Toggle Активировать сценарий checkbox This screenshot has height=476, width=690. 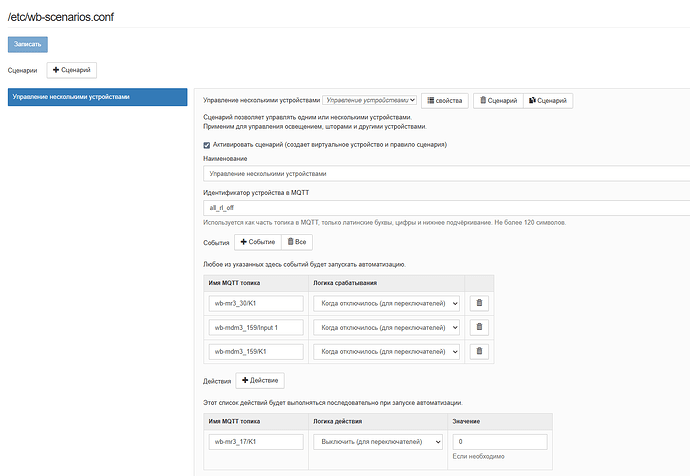[206, 145]
